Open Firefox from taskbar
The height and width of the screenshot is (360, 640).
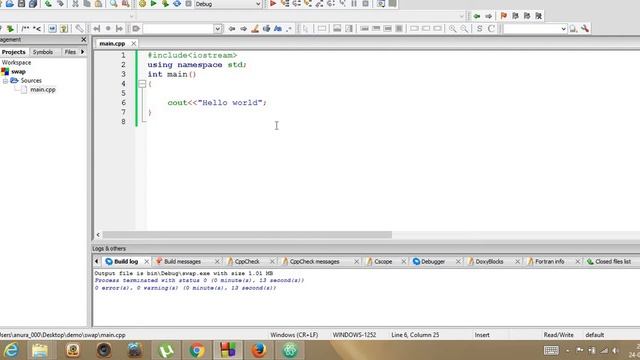click(259, 350)
